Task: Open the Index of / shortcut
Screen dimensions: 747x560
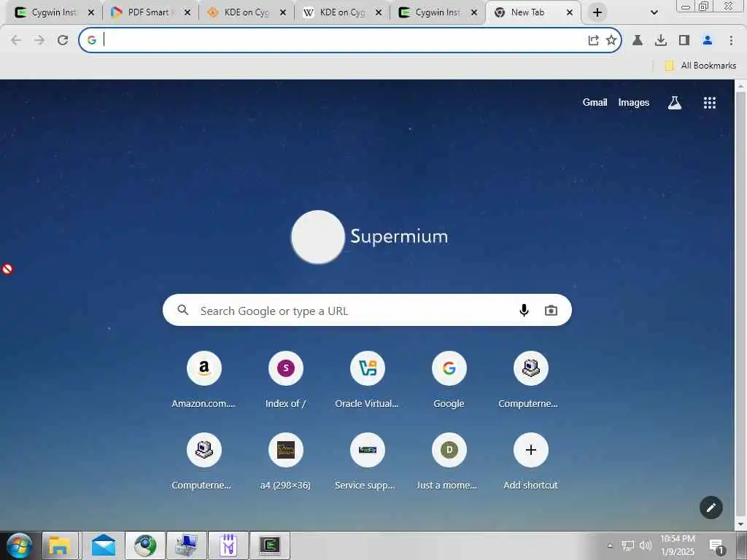Action: [286, 379]
